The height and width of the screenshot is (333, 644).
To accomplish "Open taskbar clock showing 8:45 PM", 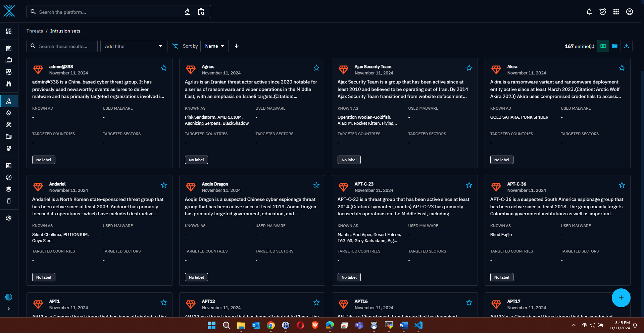I will tap(620, 325).
